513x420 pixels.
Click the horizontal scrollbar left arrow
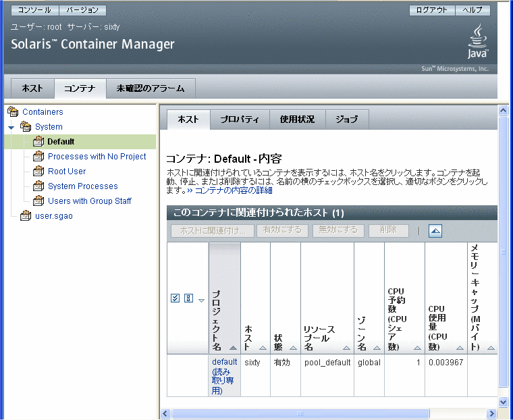click(165, 413)
